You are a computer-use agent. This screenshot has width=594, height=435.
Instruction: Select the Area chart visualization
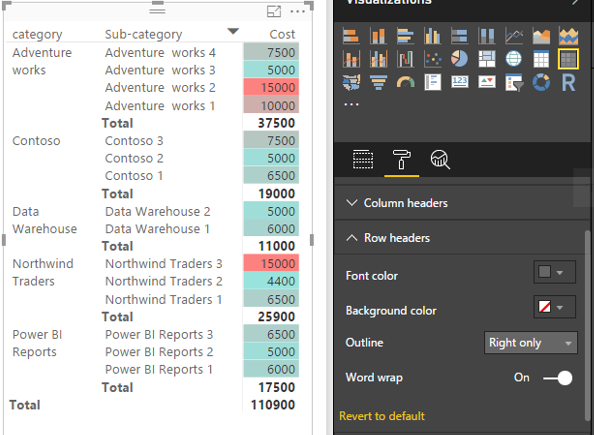[541, 36]
